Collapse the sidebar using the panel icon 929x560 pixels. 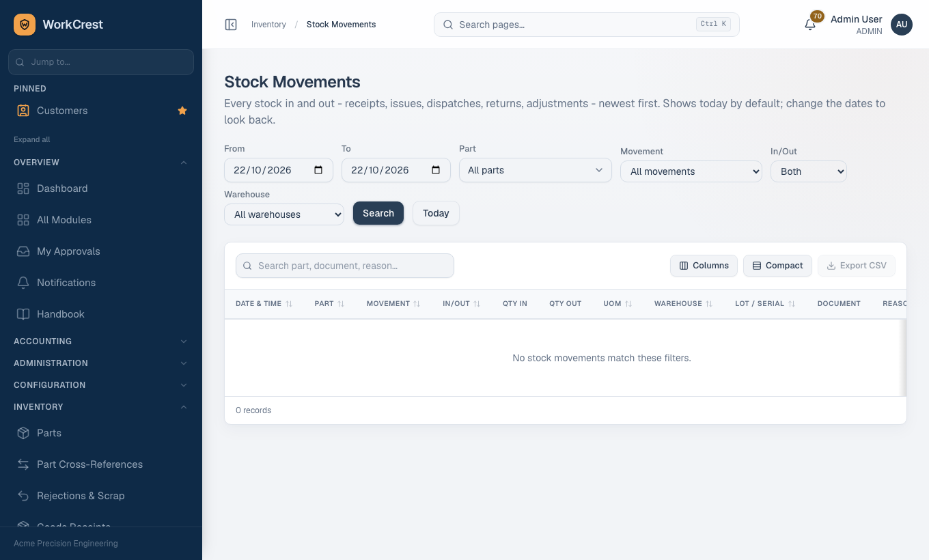(x=231, y=25)
